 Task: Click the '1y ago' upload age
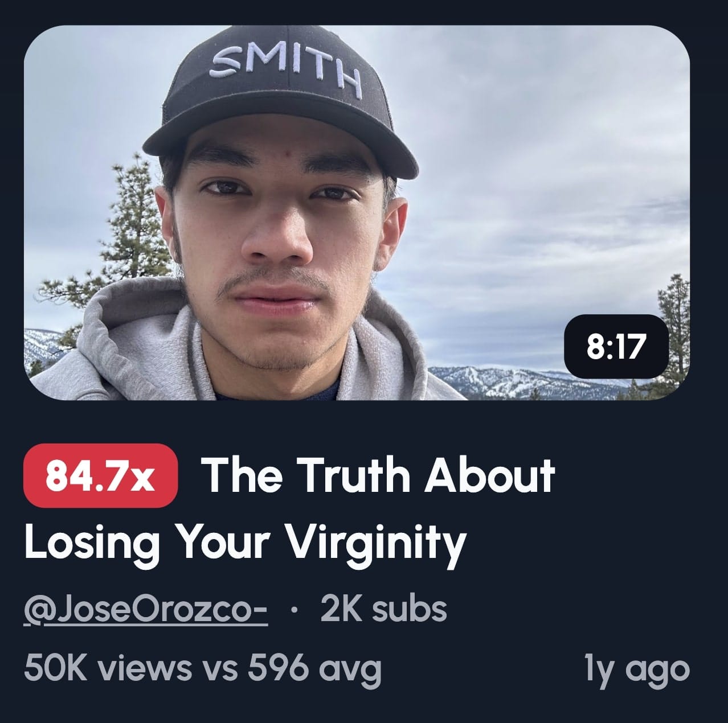[x=637, y=669]
